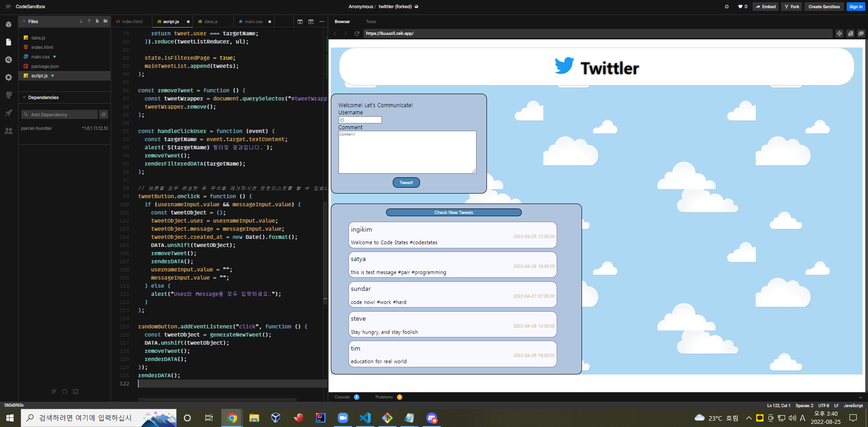Click the browser preview back arrow
The height and width of the screenshot is (427, 868).
pyautogui.click(x=335, y=33)
